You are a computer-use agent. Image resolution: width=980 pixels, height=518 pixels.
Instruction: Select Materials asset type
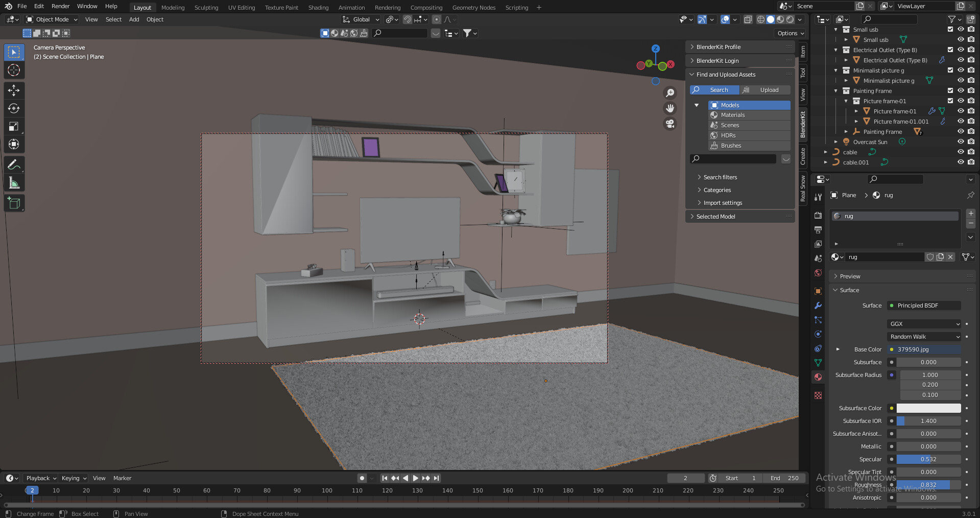click(732, 115)
